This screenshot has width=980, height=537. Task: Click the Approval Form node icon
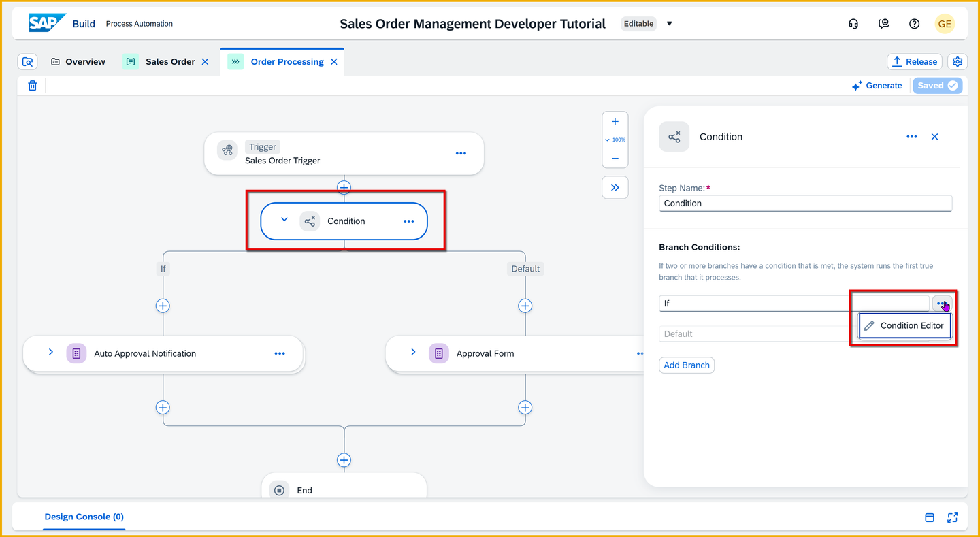[x=438, y=353]
